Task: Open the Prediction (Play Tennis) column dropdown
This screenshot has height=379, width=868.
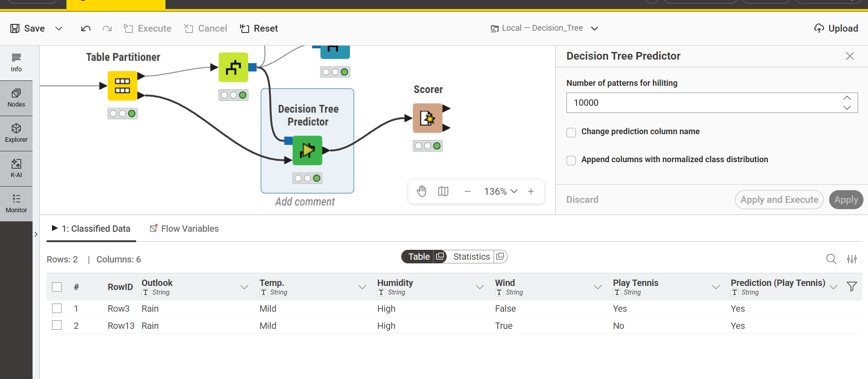Action: [x=834, y=287]
